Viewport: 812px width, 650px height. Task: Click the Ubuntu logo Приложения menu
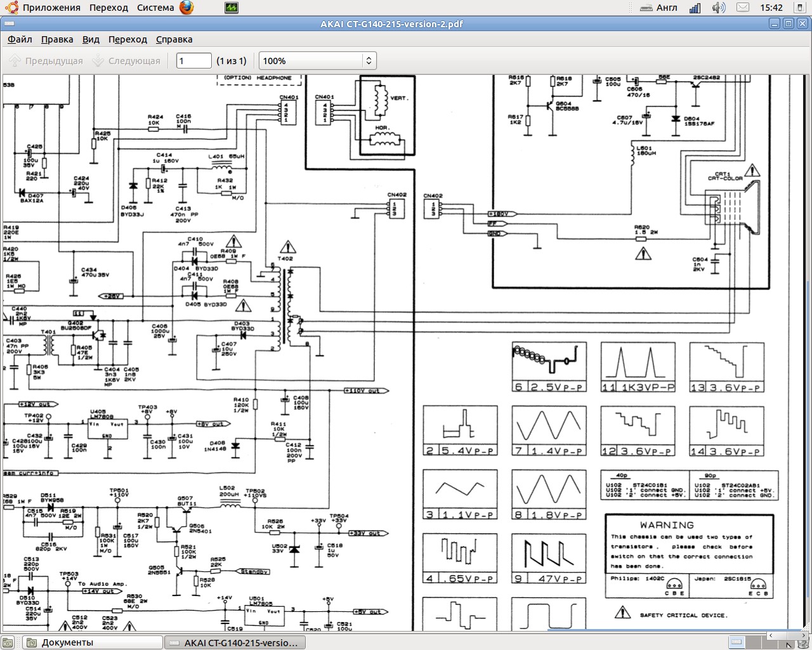[x=43, y=8]
